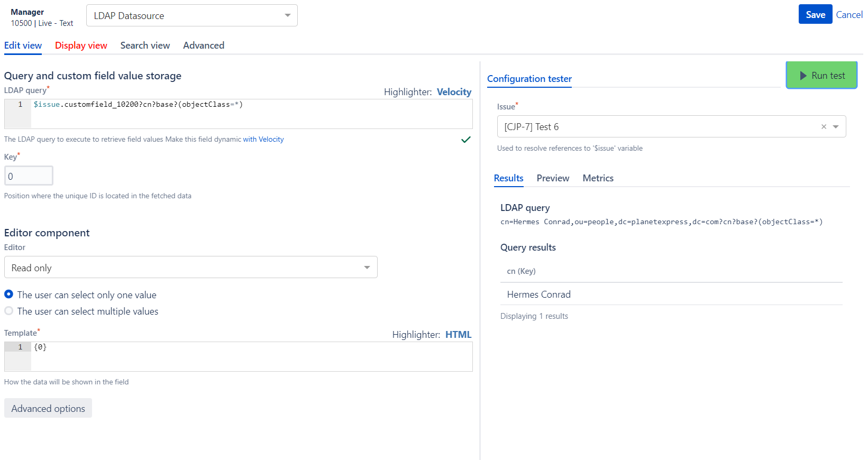Open the Search view tab

click(x=145, y=45)
